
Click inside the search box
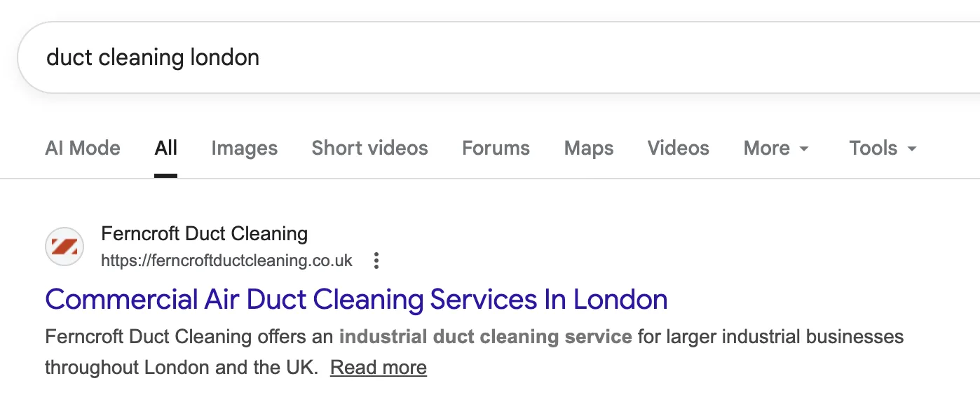(x=421, y=57)
